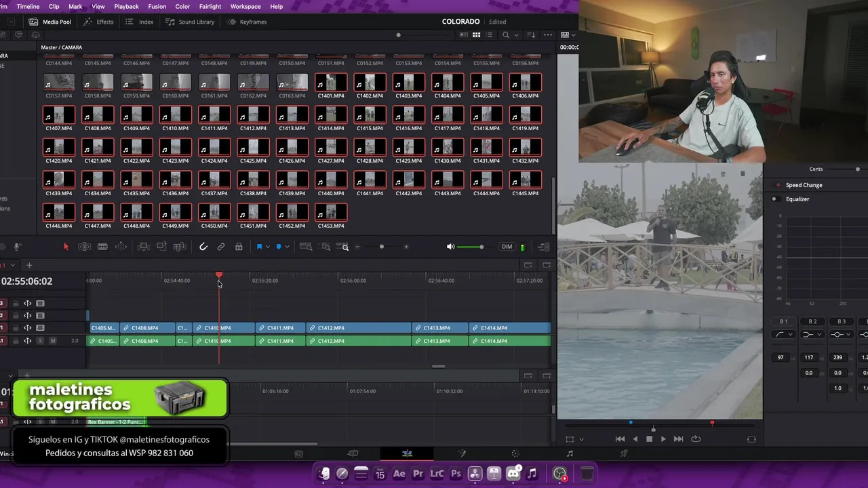The image size is (868, 488).
Task: Add a blue marker at playhead
Action: (x=279, y=247)
